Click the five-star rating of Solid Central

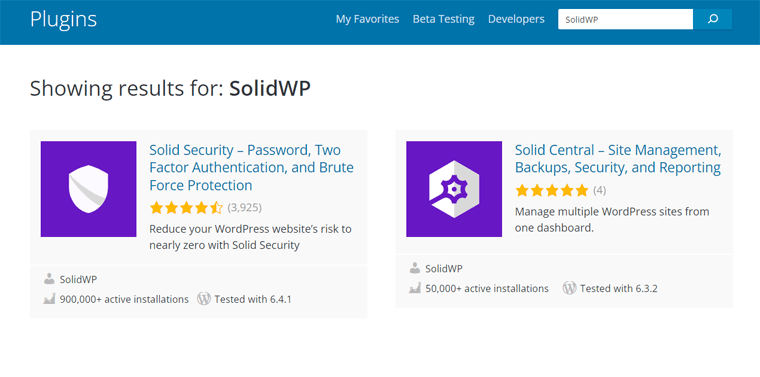pyautogui.click(x=552, y=190)
